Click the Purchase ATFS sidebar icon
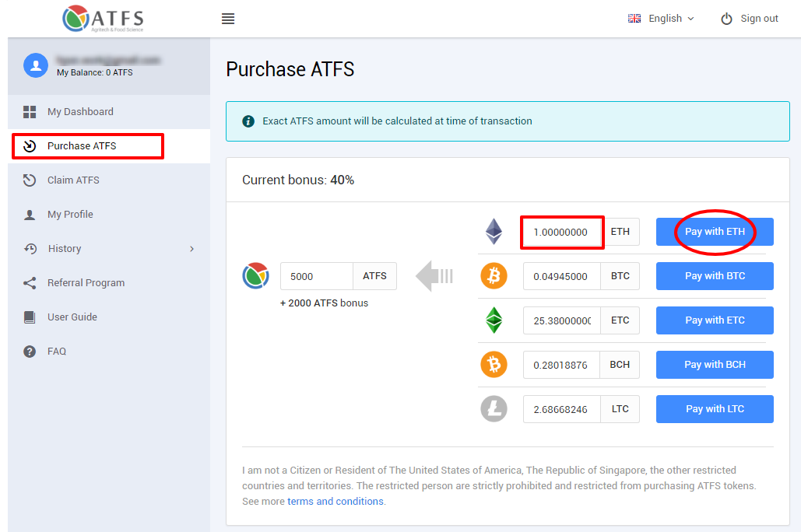The height and width of the screenshot is (532, 801). (30, 146)
